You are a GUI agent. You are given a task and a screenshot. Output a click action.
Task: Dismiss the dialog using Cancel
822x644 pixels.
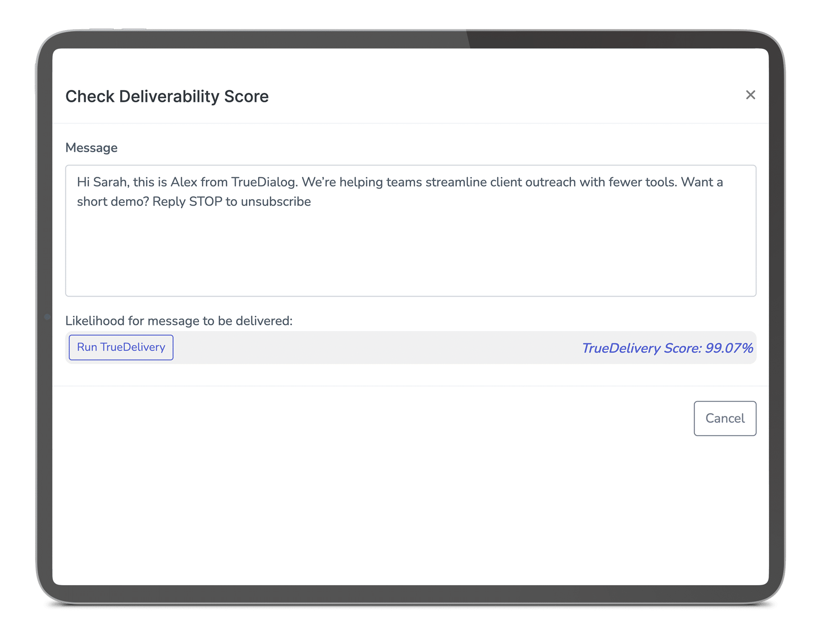pos(724,418)
